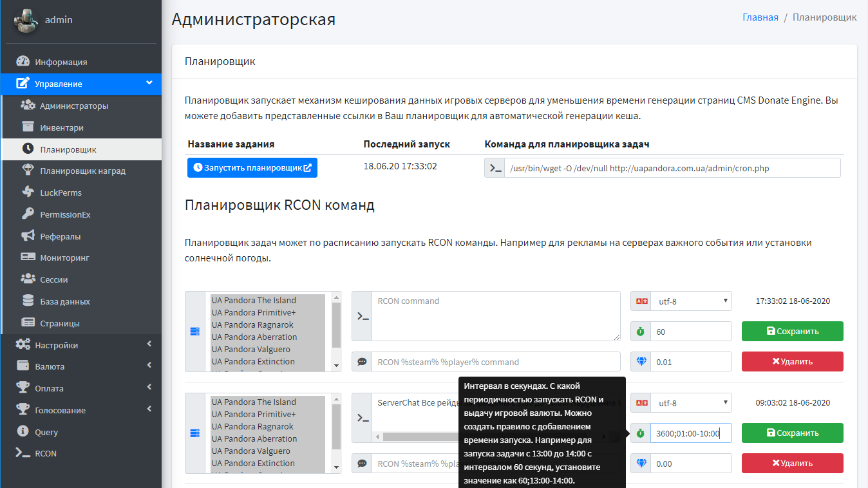Screen dimensions: 868x488
Task: Click the stopwatch icon beside interval 60
Action: (x=640, y=332)
